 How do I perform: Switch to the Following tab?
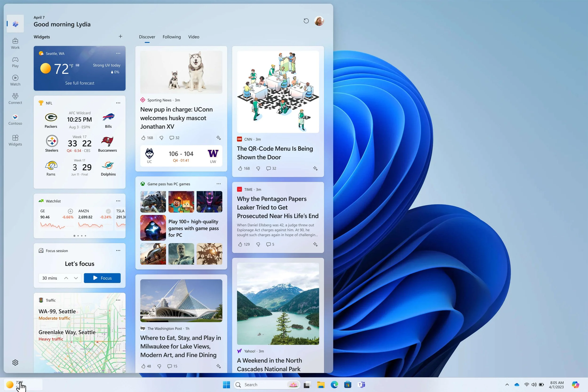(x=171, y=37)
